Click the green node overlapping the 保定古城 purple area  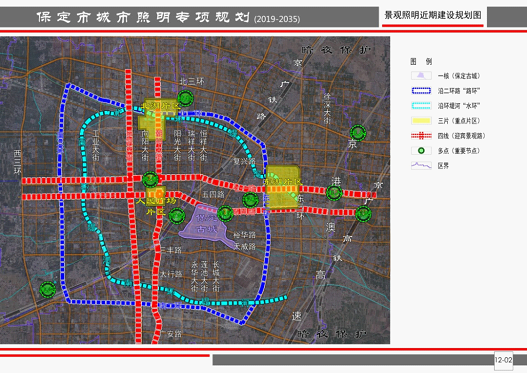(x=225, y=213)
